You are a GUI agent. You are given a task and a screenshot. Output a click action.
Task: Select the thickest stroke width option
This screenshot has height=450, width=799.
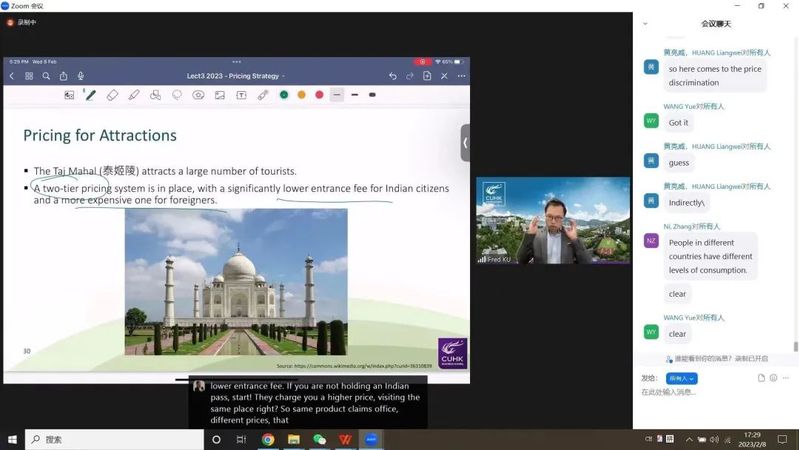click(x=372, y=95)
